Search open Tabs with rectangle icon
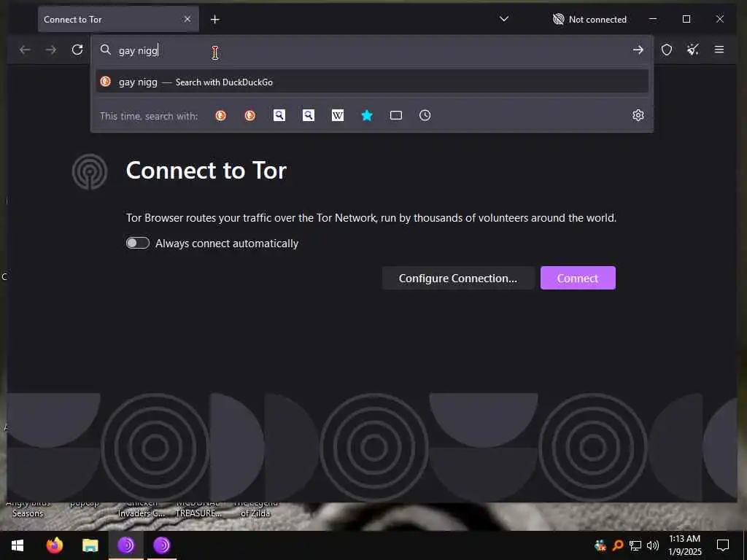747x560 pixels. pyautogui.click(x=395, y=115)
